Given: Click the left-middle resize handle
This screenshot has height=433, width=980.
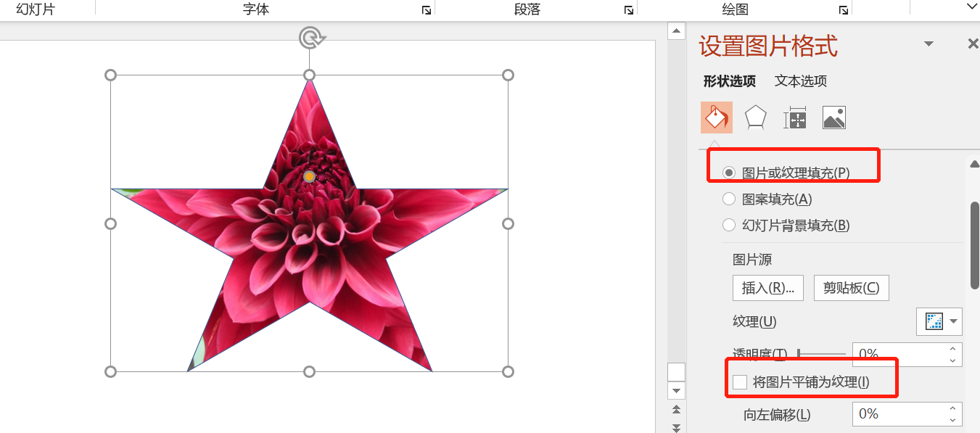Looking at the screenshot, I should (x=111, y=223).
